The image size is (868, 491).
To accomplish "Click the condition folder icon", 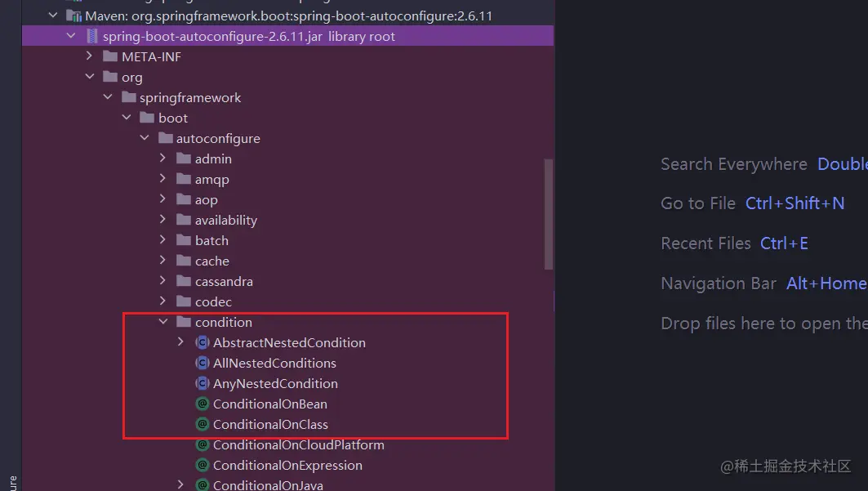I will click(183, 322).
